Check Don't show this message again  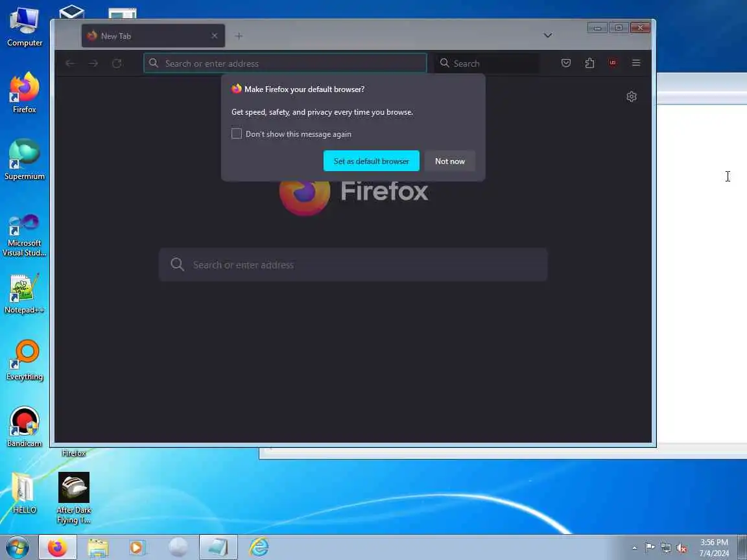(237, 134)
